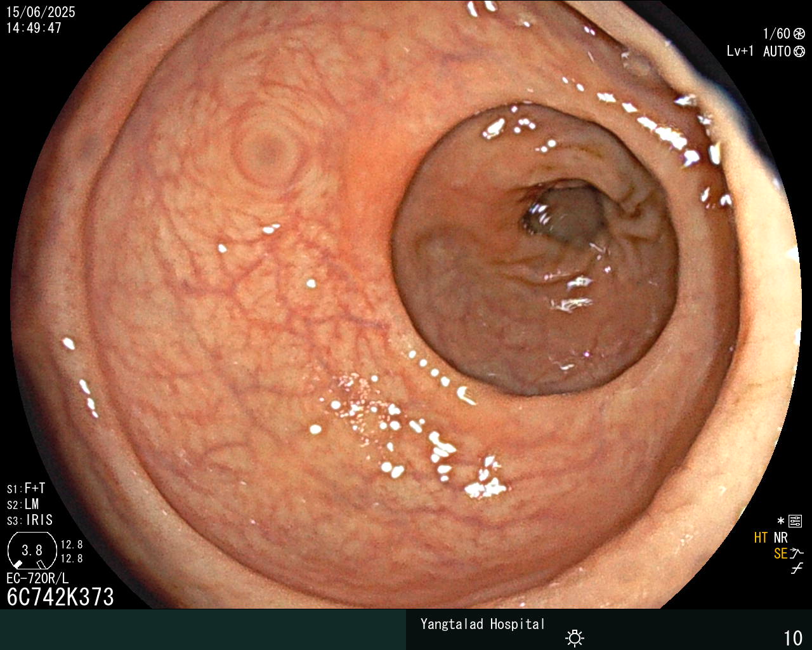Click the white NR indicator

pyautogui.click(x=780, y=538)
